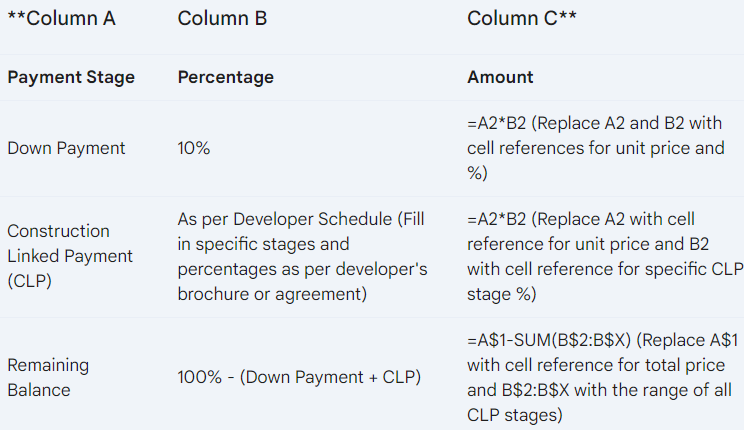The height and width of the screenshot is (430, 744).
Task: Click the Column A header text
Action: tap(61, 19)
